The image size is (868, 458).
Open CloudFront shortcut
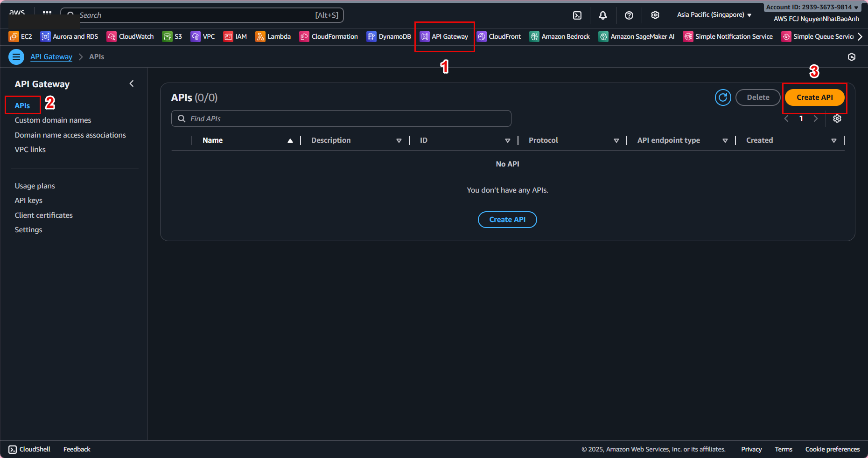coord(499,36)
